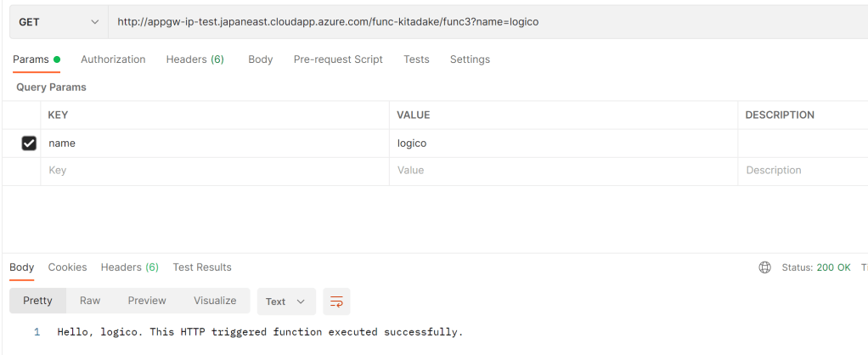This screenshot has width=868, height=355.
Task: Switch to the Test Results tab
Action: [202, 268]
